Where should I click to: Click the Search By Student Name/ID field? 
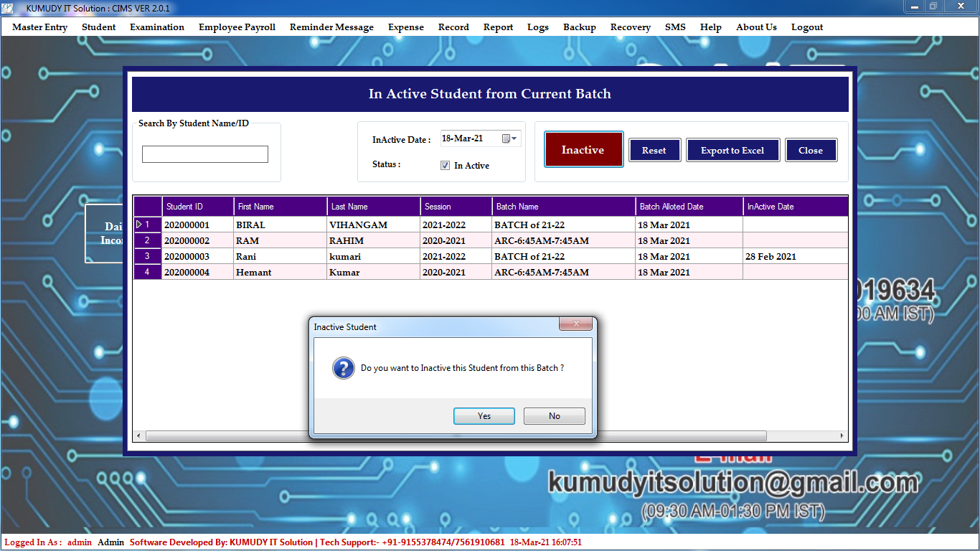pos(204,154)
